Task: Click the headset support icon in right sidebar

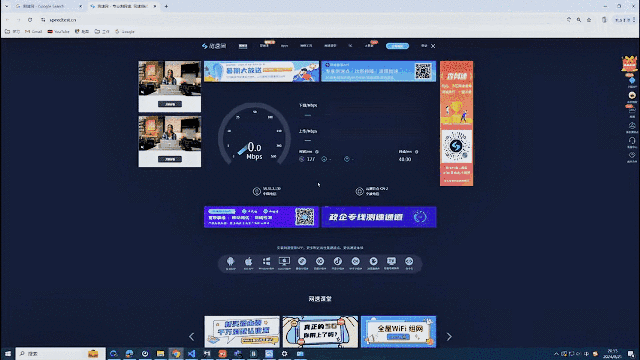Action: (632, 141)
